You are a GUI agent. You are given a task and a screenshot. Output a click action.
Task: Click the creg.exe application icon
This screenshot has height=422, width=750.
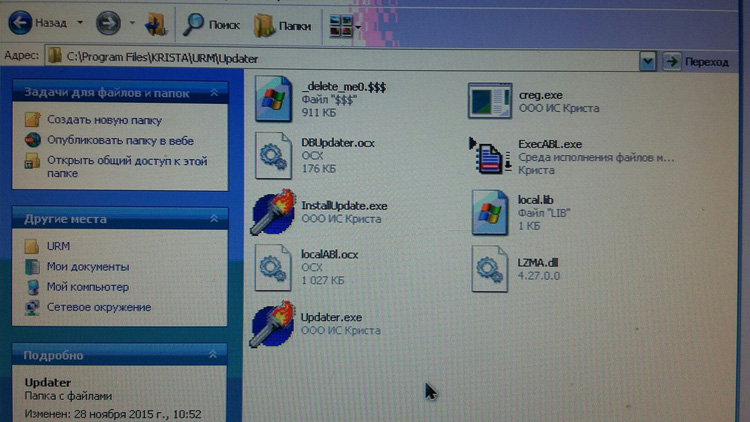coord(490,99)
